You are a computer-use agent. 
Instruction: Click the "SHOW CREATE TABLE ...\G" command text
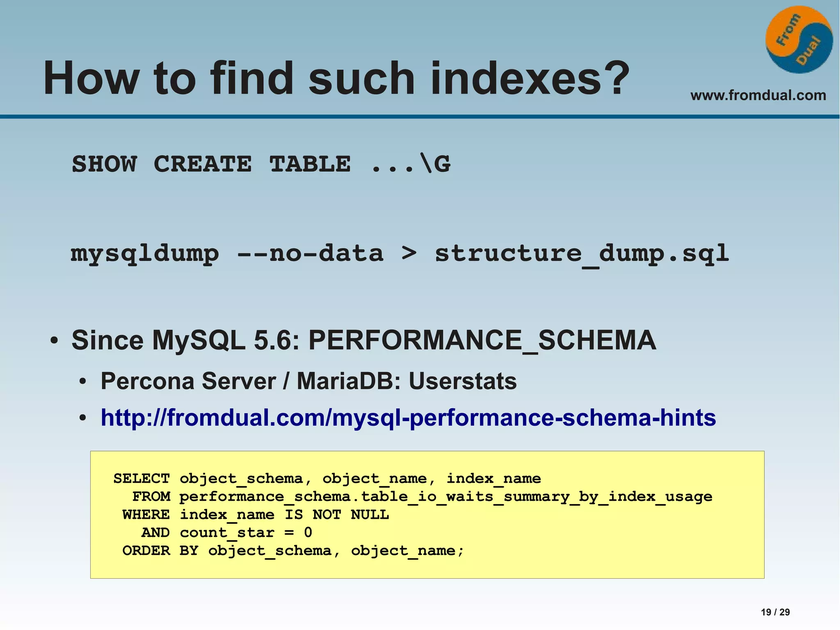pos(261,164)
